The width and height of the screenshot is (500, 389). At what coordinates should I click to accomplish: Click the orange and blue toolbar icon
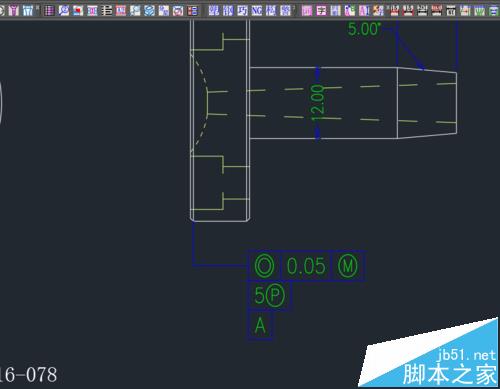pyautogui.click(x=378, y=10)
